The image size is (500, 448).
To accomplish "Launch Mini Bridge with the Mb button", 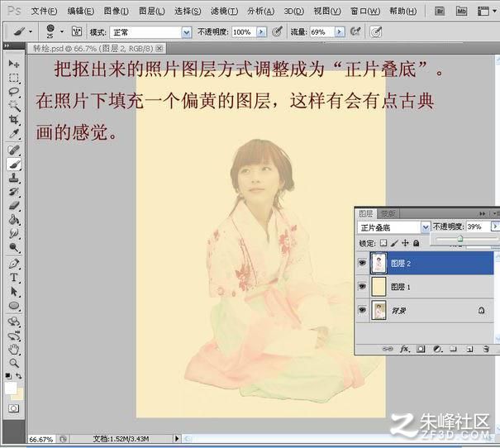I will [x=461, y=12].
